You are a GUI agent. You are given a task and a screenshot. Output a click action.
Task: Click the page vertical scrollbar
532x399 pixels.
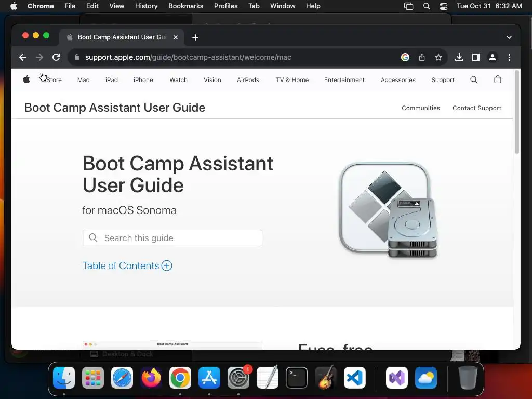(x=517, y=112)
